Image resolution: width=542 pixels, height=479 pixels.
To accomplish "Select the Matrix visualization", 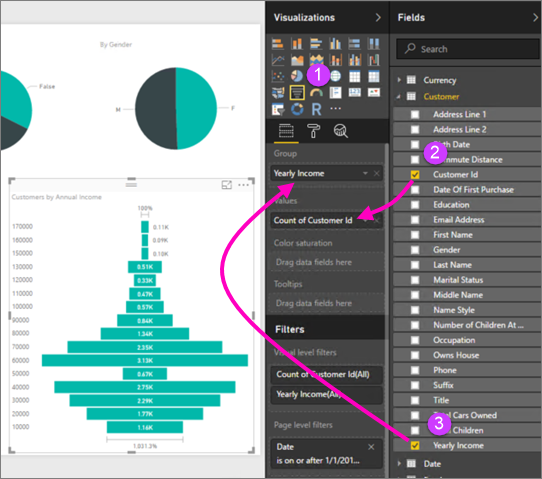I will (x=374, y=76).
